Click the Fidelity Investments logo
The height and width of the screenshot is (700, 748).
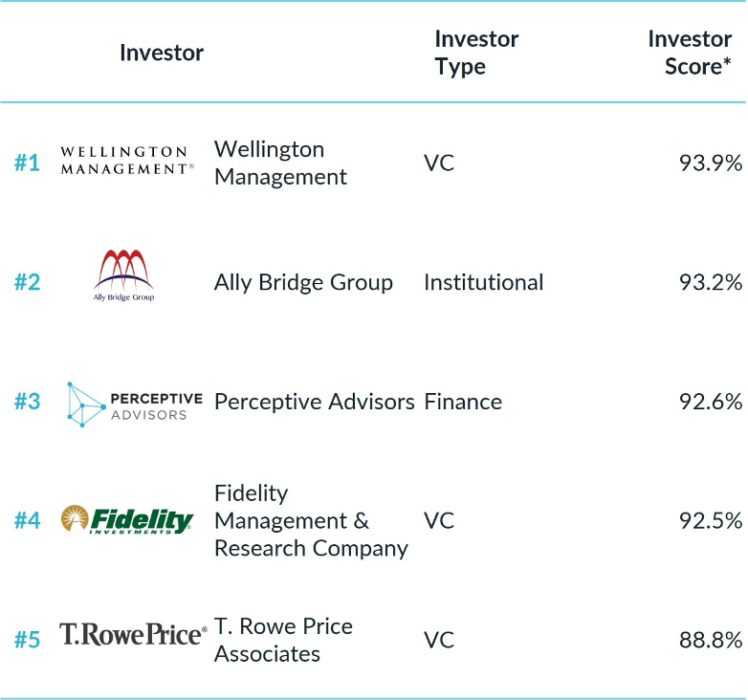pos(127,520)
